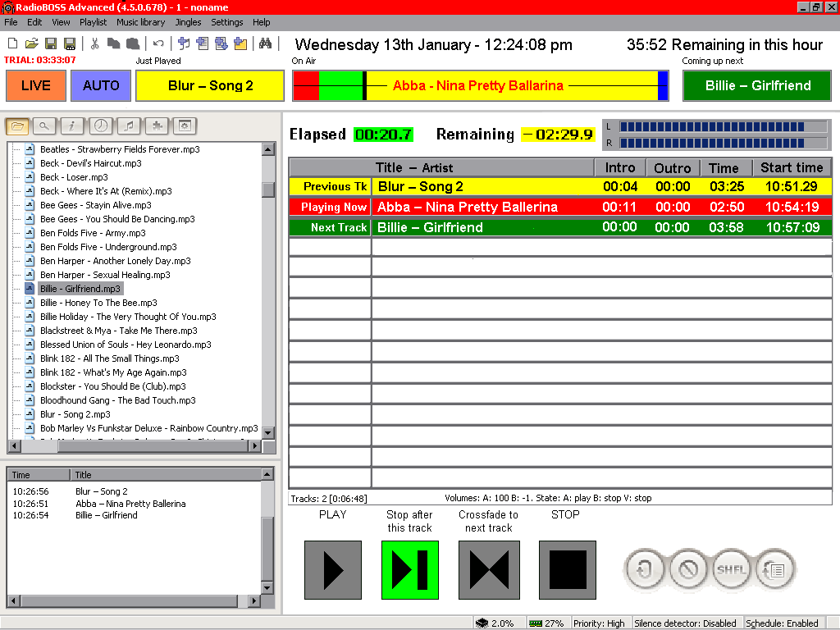
Task: Click the Add folder icon
Action: coord(240,43)
